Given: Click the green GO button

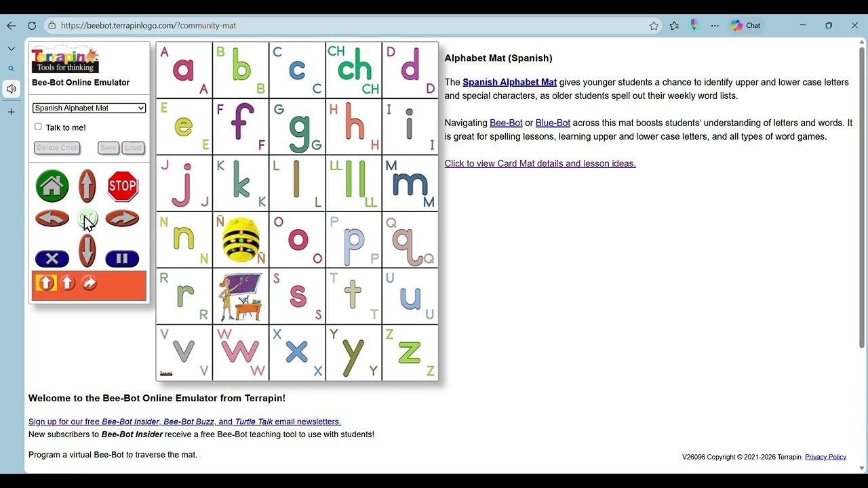Looking at the screenshot, I should (x=87, y=218).
